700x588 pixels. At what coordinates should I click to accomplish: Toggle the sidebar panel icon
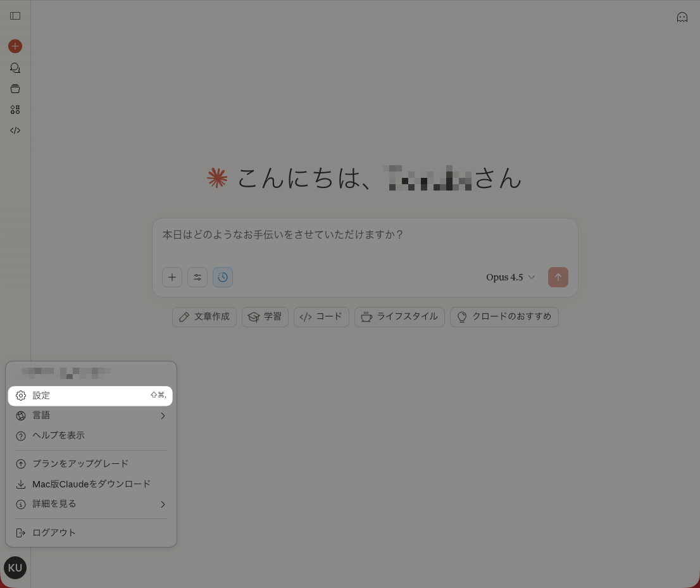coord(15,16)
